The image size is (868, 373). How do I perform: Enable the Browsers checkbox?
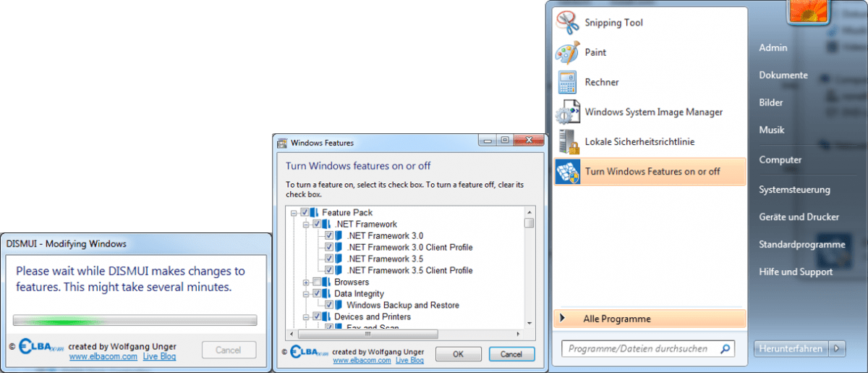pos(317,282)
